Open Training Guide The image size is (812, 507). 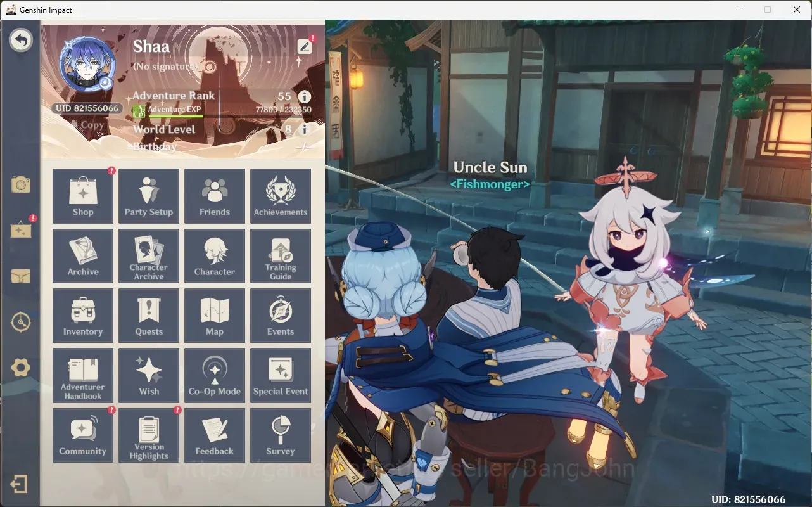(x=281, y=255)
